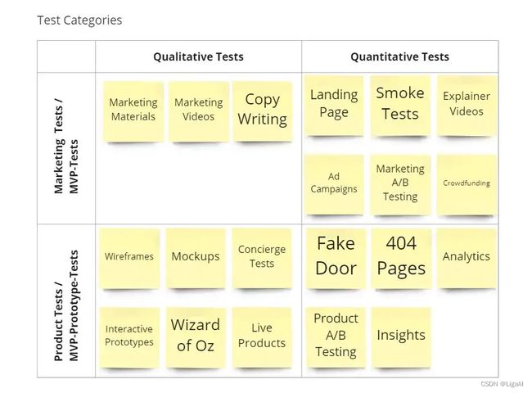Screen dimensions: 532x393
Task: Select the Product A/B Testing note
Action: (x=336, y=337)
